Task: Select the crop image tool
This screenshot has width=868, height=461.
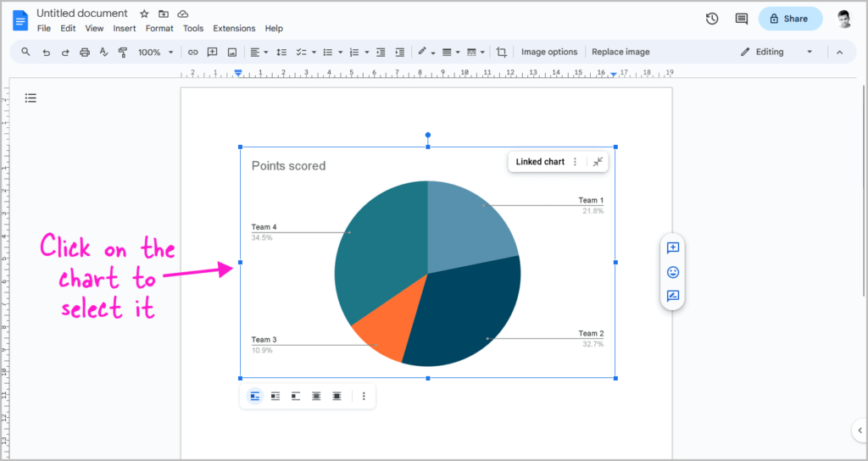Action: (x=502, y=52)
